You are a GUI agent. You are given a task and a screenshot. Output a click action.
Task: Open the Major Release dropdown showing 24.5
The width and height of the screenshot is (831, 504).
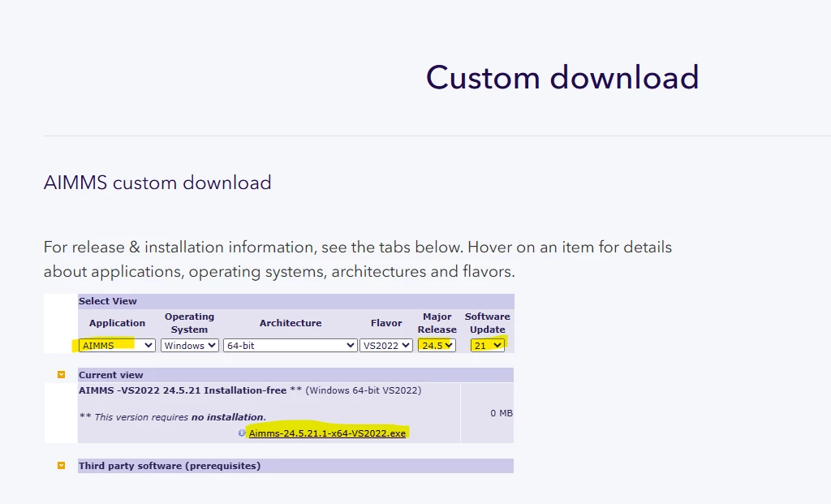(437, 346)
